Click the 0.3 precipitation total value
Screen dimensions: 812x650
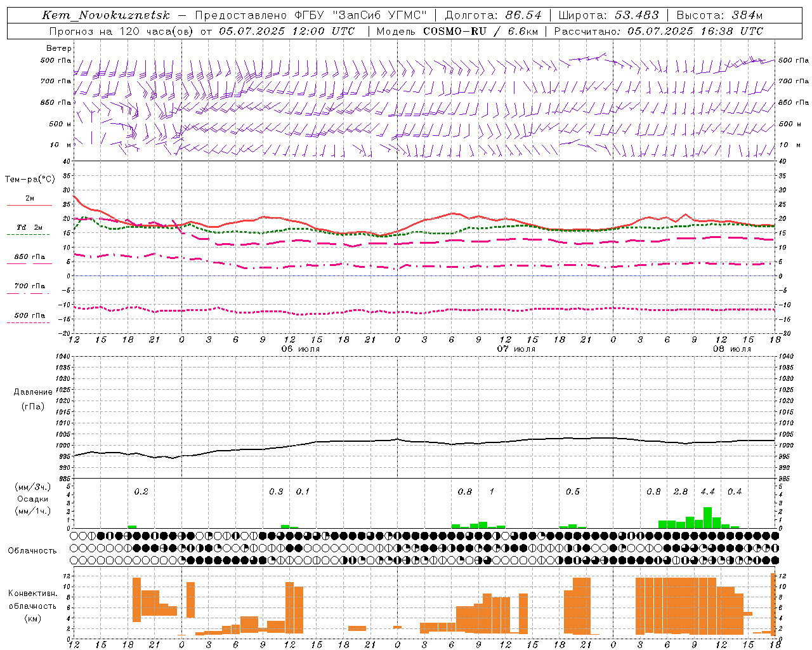276,492
